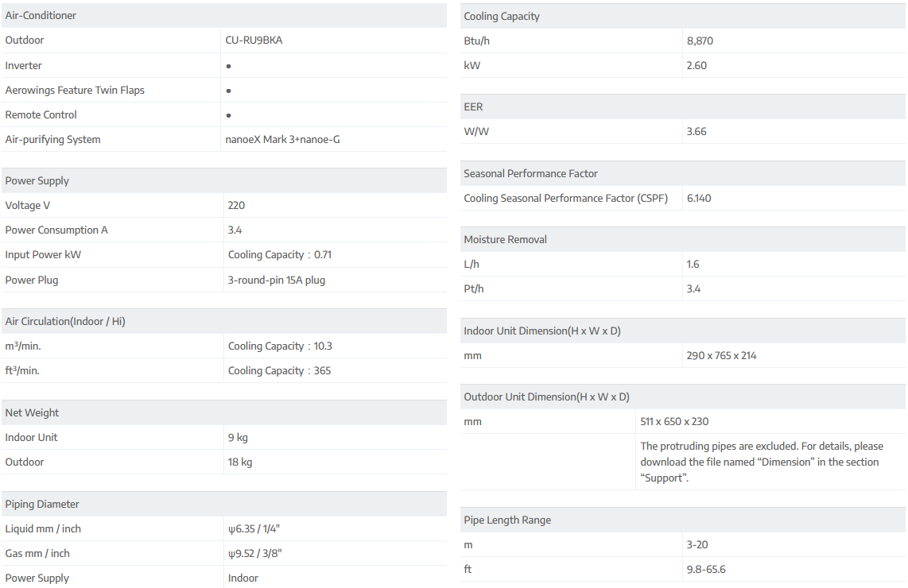Click the Aerowings Feature Twin Flaps bullet dot

click(x=229, y=91)
